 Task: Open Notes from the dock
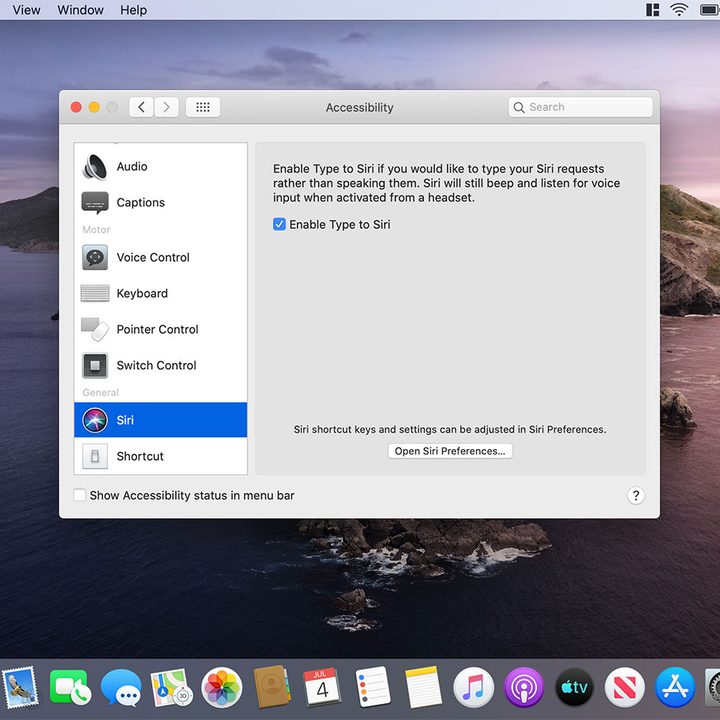pyautogui.click(x=423, y=687)
